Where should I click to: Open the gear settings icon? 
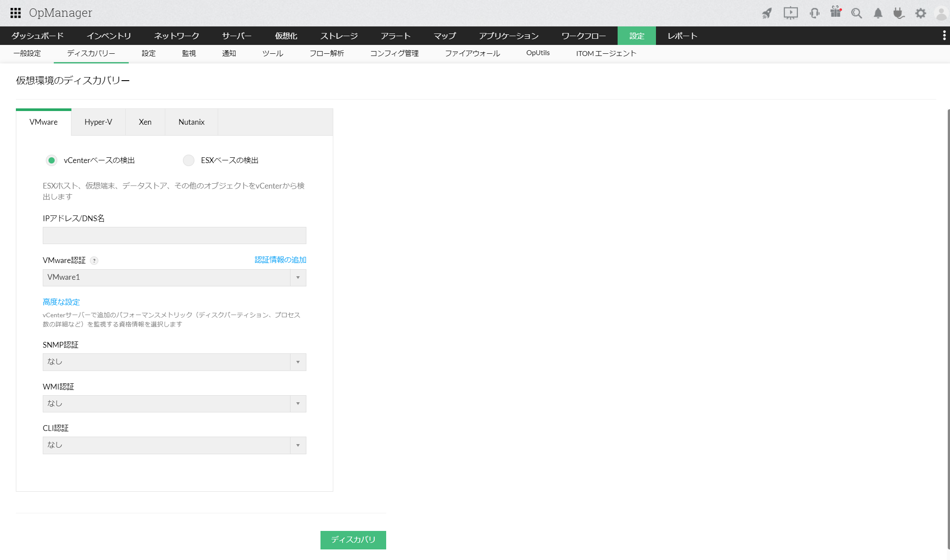920,13
